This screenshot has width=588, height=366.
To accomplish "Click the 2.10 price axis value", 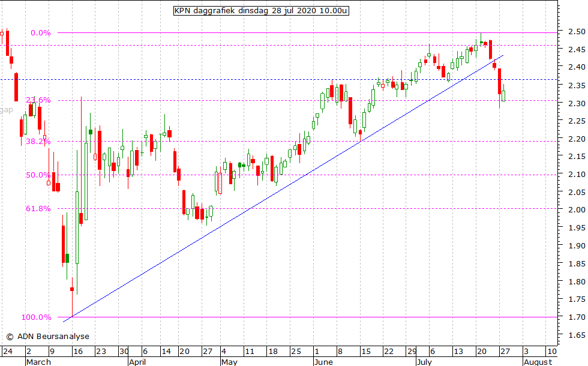I will pyautogui.click(x=577, y=175).
